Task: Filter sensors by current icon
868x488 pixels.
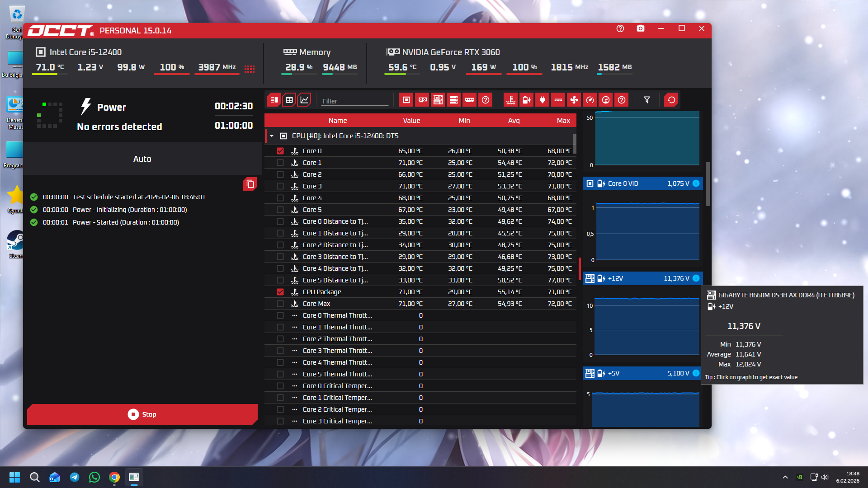Action: tap(558, 100)
